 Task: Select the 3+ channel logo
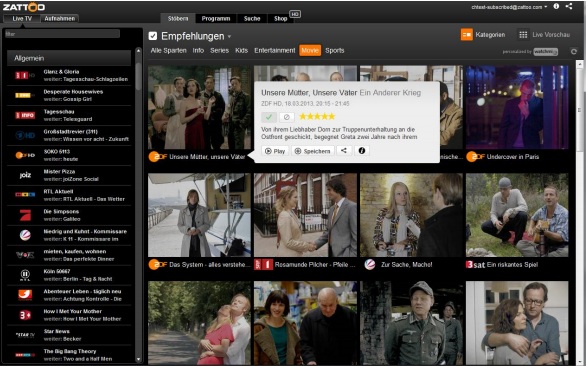click(x=25, y=315)
